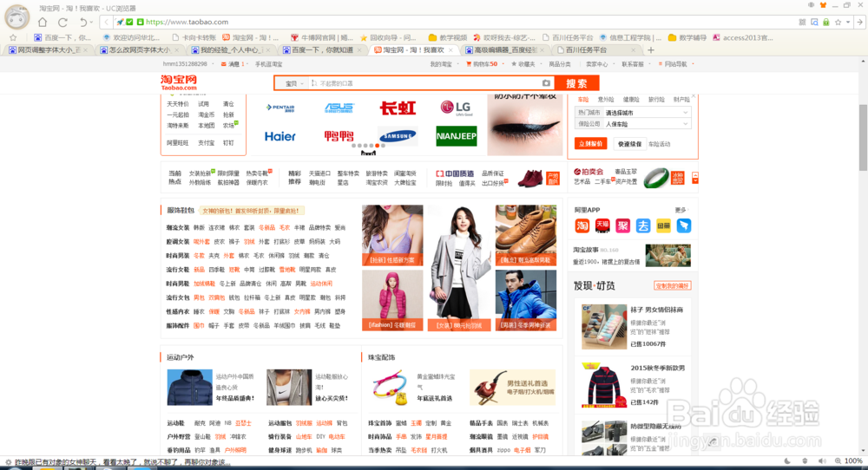Click the undo back-arrow in browser toolbar

[x=83, y=23]
